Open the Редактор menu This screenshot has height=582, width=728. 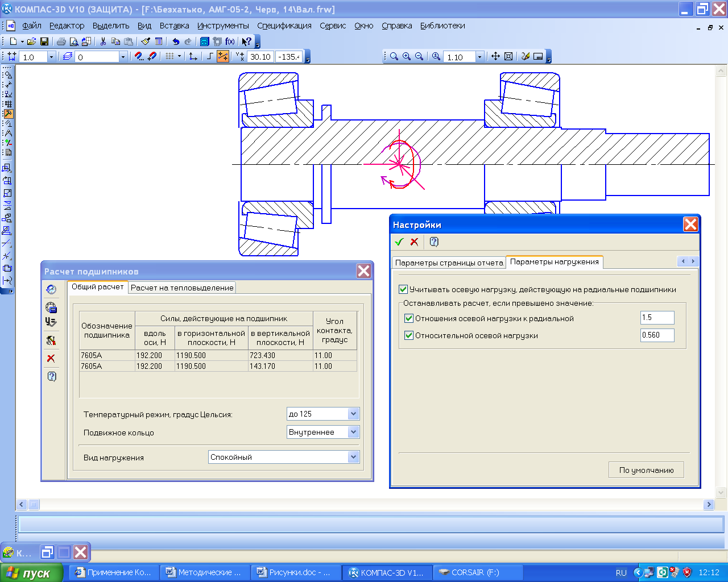click(67, 26)
